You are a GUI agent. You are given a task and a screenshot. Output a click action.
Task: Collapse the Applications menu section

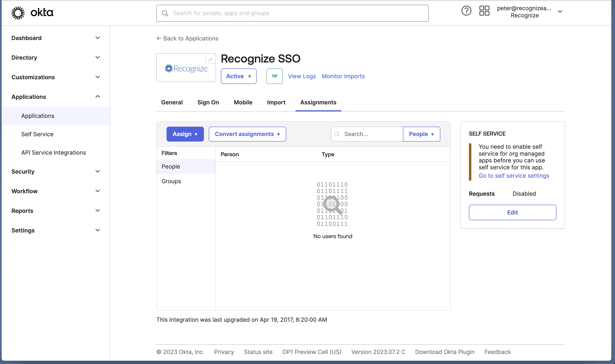(x=56, y=97)
